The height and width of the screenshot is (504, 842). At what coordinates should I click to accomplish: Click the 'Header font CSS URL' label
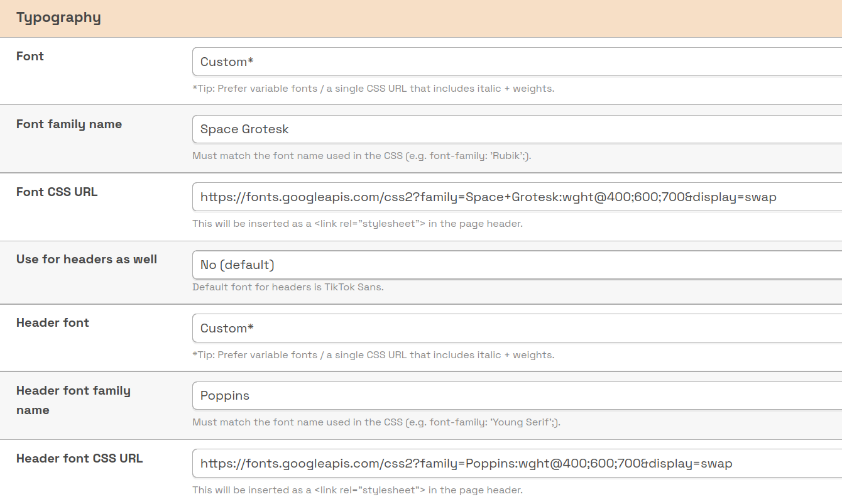coord(80,459)
